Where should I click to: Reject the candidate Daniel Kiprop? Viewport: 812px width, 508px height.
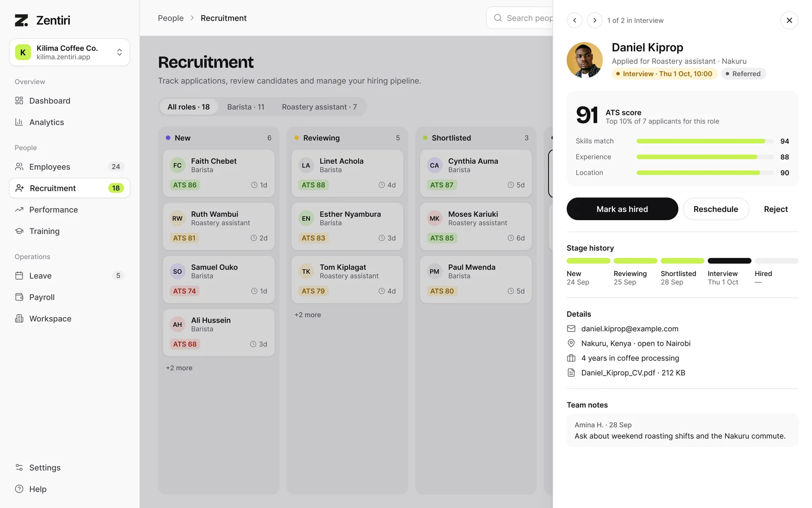pos(776,209)
